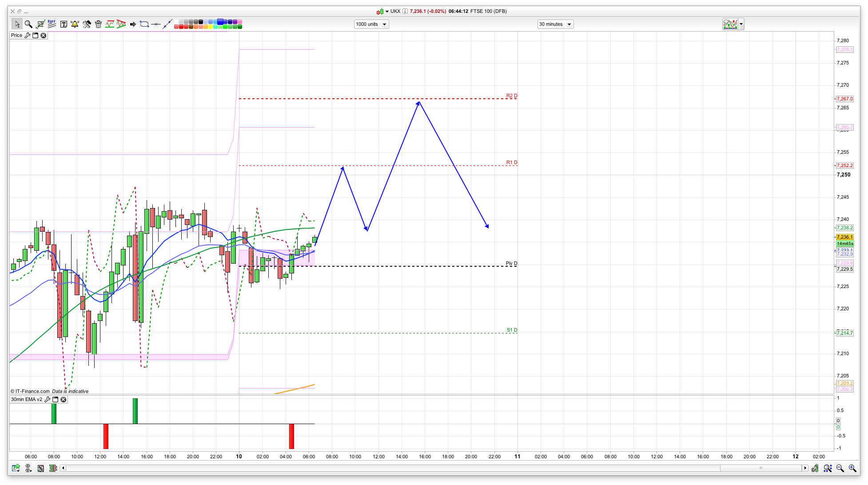The image size is (868, 485).
Task: Select the text annotation tool
Action: click(x=64, y=24)
